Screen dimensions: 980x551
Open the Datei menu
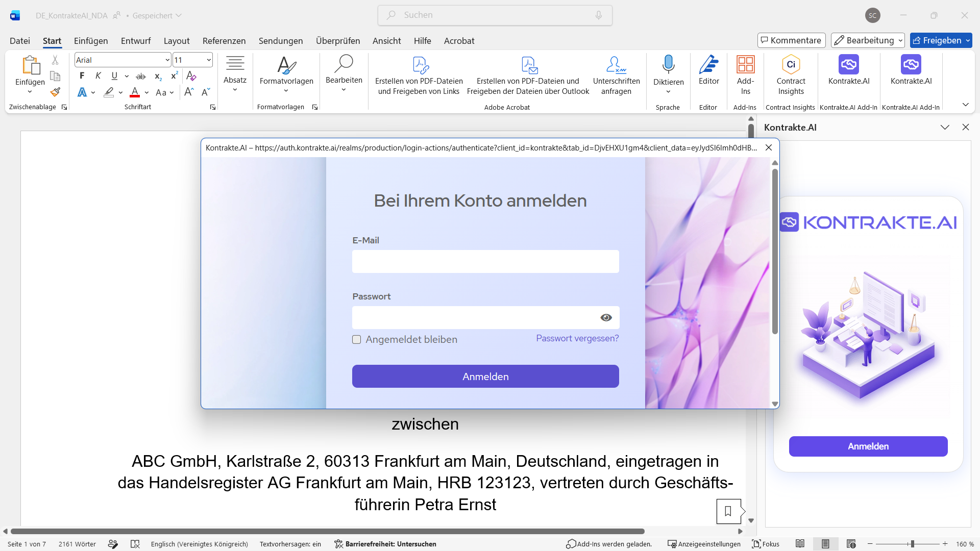pos(20,41)
